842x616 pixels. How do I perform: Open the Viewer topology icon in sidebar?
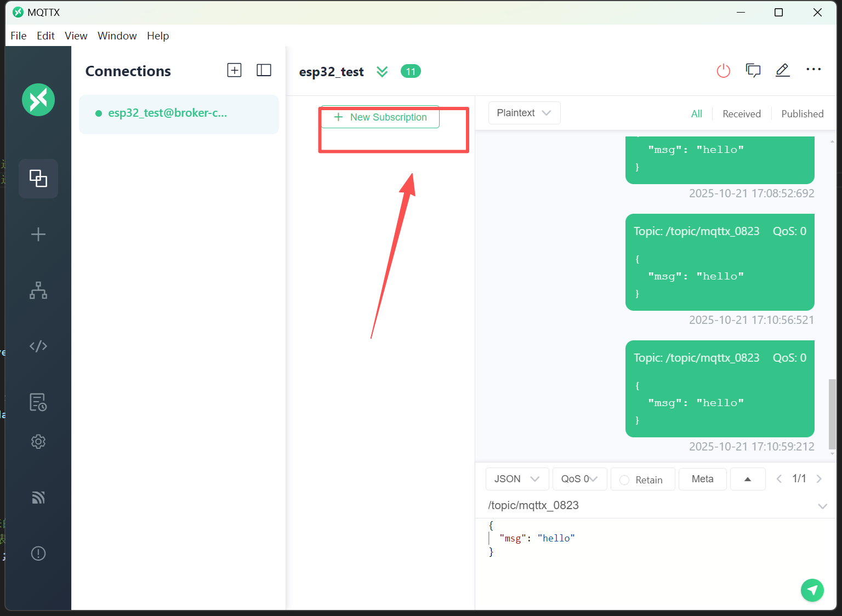tap(38, 290)
